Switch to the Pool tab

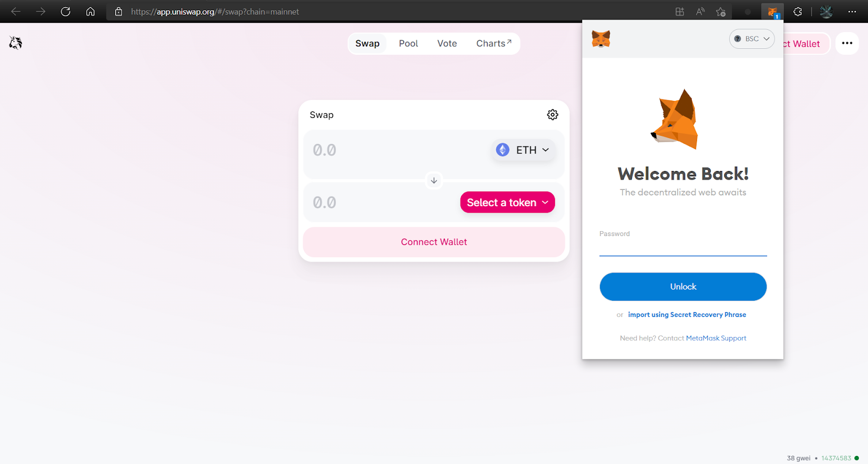pos(409,43)
